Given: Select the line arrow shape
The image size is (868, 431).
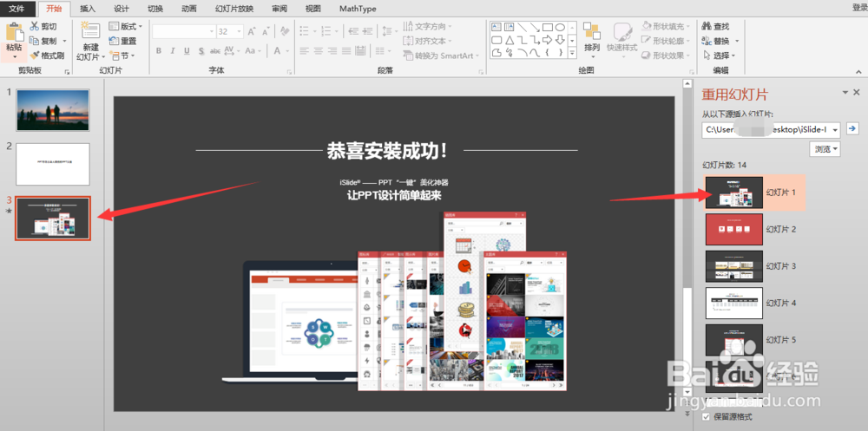Looking at the screenshot, I should 534,27.
